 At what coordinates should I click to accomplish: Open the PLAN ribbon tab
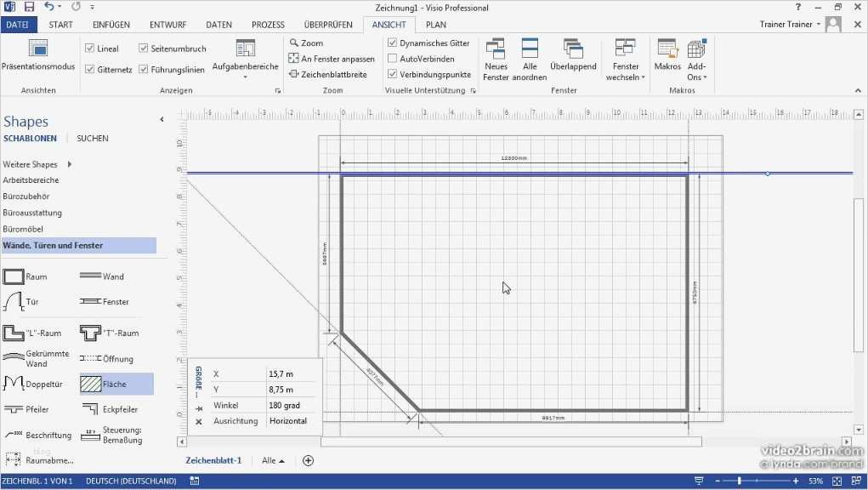(x=436, y=25)
